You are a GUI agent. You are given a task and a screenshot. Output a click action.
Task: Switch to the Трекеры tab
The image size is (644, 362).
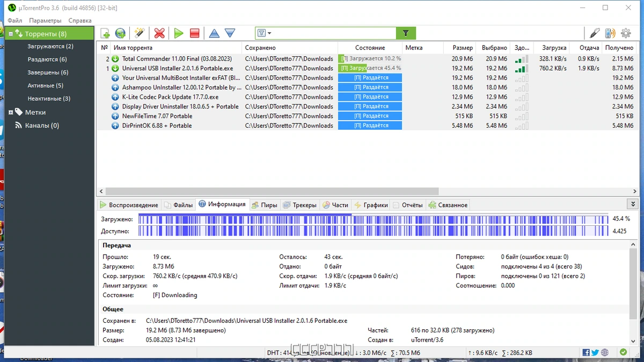coord(299,205)
